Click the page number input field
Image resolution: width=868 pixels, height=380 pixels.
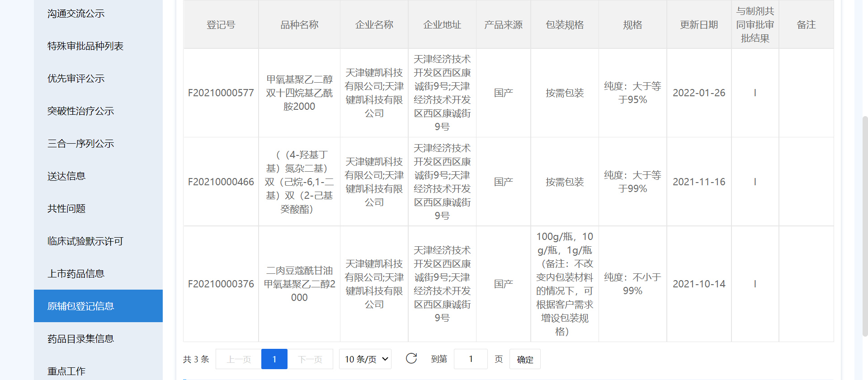click(x=471, y=359)
